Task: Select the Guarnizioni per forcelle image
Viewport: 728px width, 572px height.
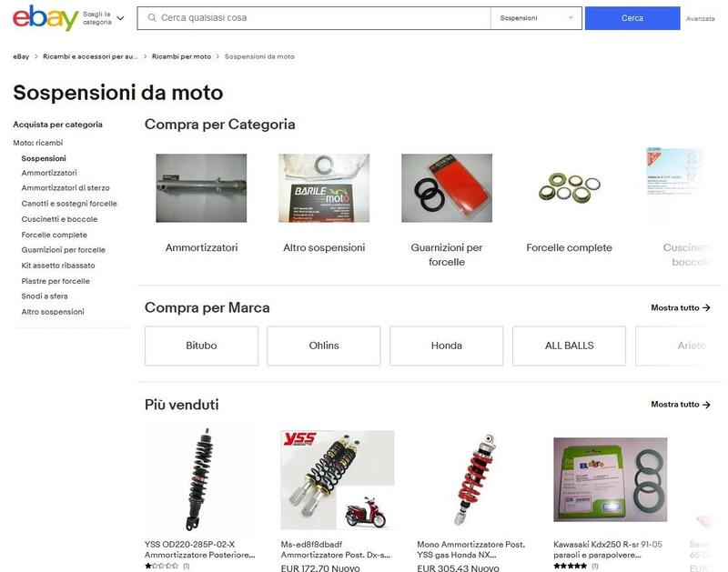Action: click(447, 188)
